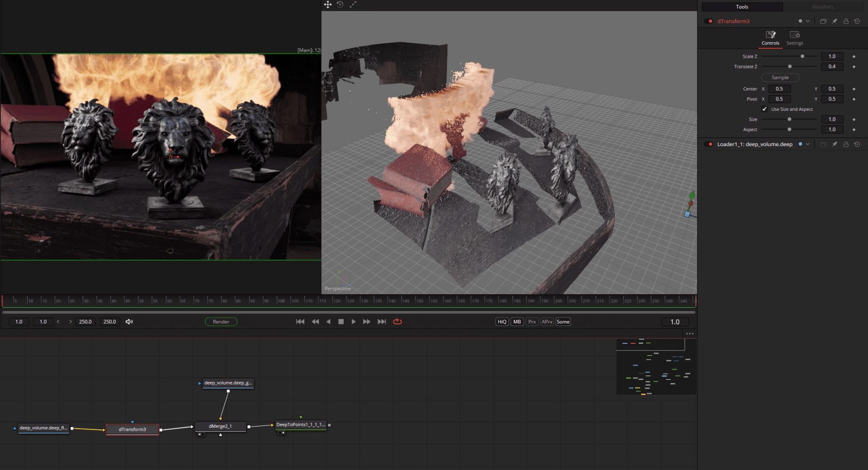The width and height of the screenshot is (868, 470).
Task: Open the Perspective view selector
Action: tap(337, 288)
